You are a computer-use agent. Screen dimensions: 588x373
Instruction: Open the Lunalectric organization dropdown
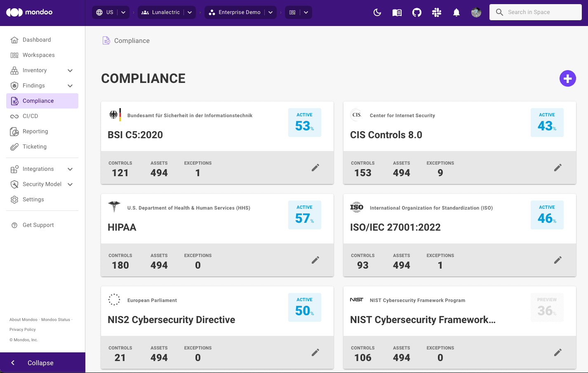pos(189,12)
